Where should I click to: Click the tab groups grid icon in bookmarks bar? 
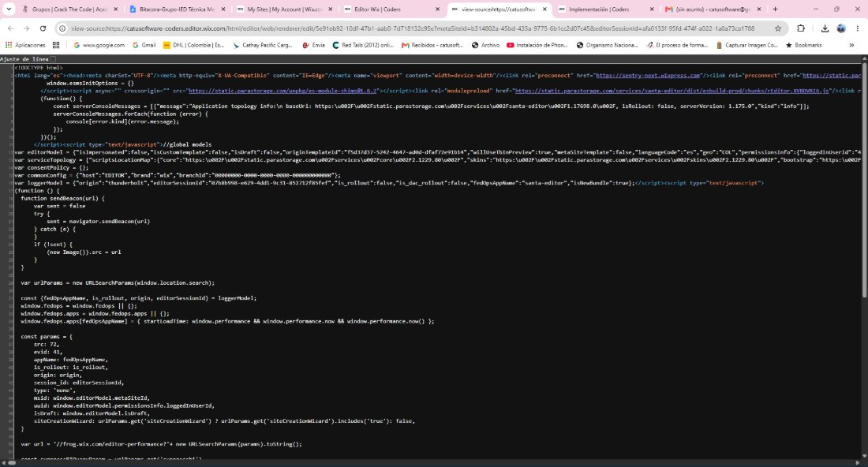pos(56,46)
